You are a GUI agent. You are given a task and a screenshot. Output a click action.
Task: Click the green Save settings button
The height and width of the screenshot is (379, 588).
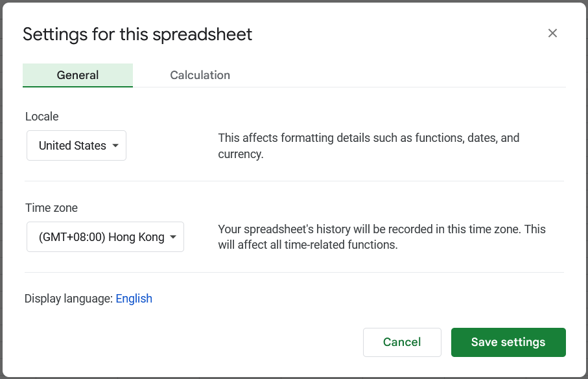[508, 342]
